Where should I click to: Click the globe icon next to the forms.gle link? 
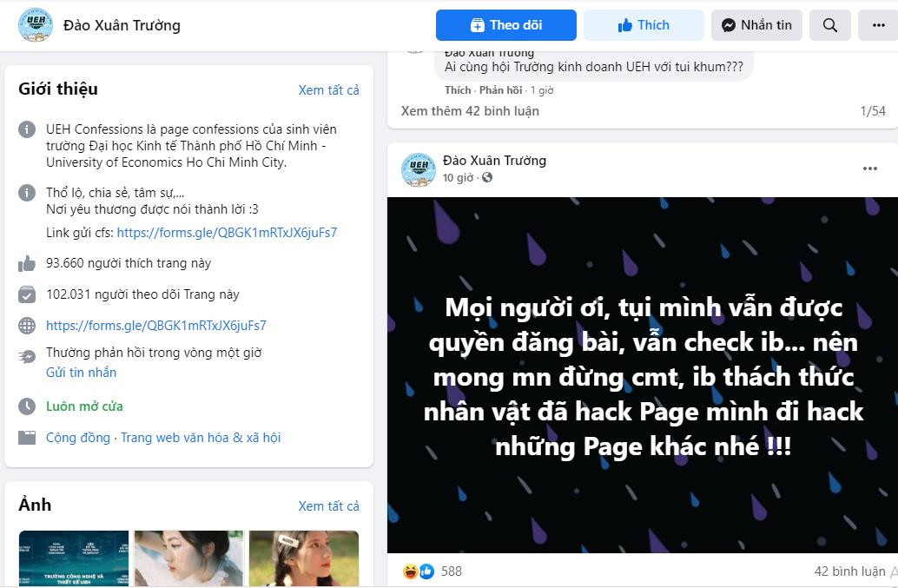click(x=25, y=326)
